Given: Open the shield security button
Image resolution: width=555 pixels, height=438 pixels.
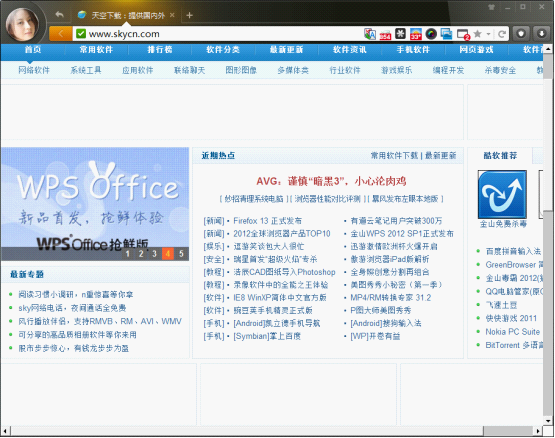Looking at the screenshot, I should (x=521, y=34).
